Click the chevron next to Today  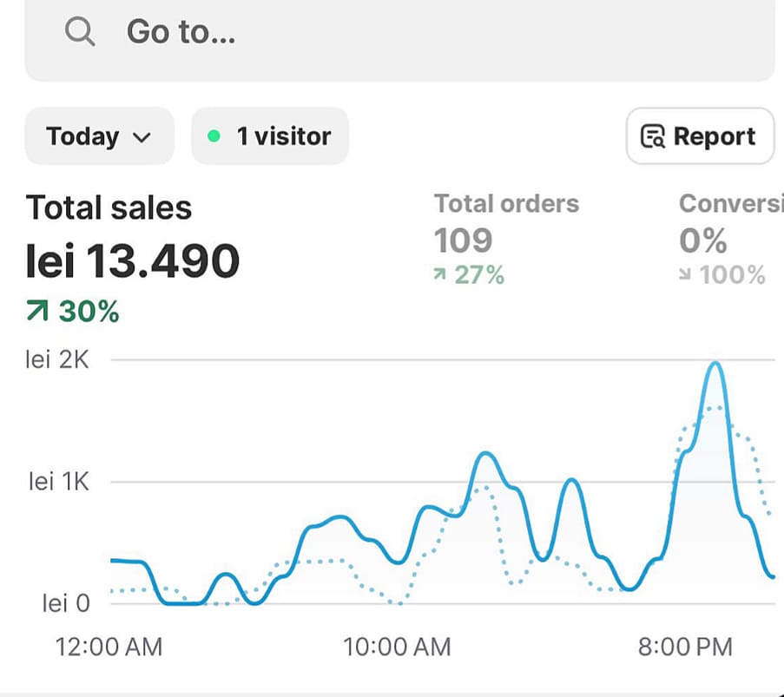(142, 137)
